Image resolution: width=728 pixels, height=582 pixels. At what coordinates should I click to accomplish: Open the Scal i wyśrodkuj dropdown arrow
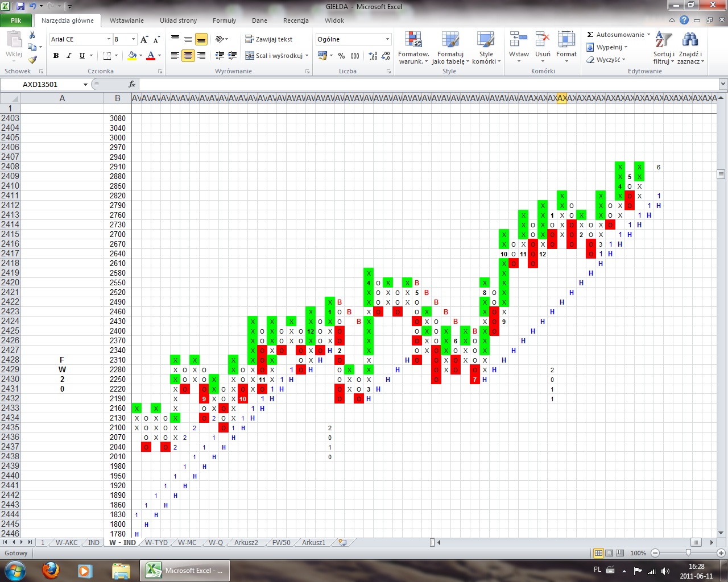pyautogui.click(x=307, y=56)
